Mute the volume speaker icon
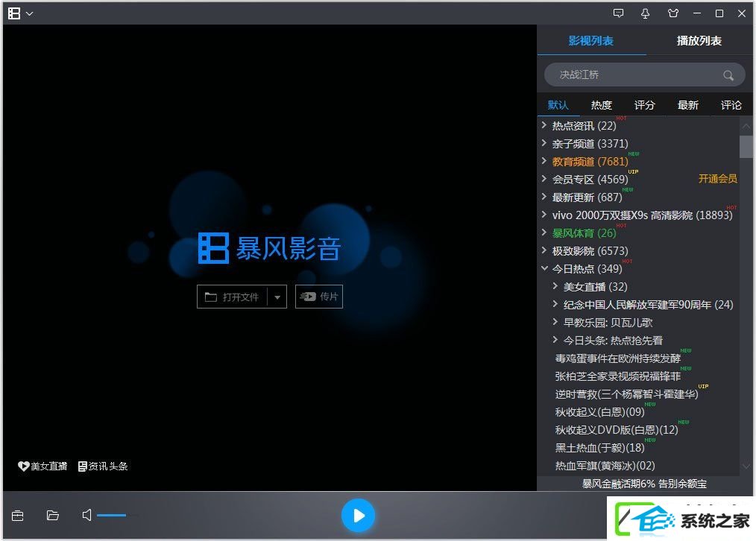The height and width of the screenshot is (541, 756). [86, 515]
